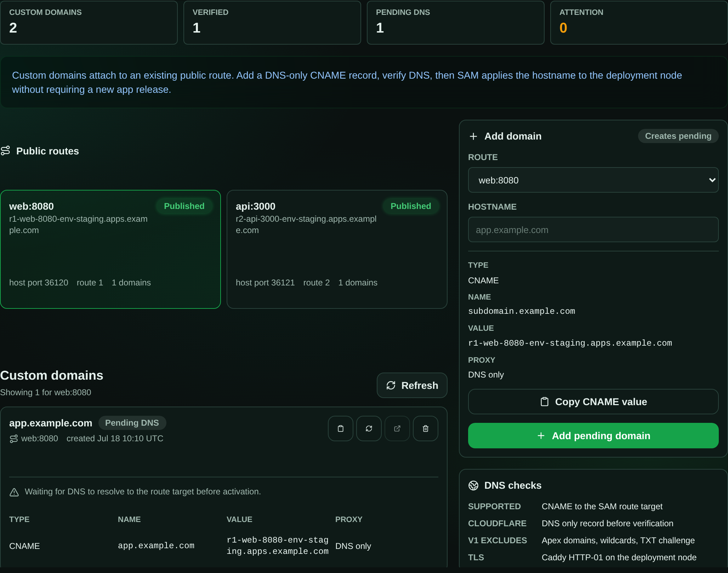Click 'host port 36120' text
The height and width of the screenshot is (573, 728).
[39, 283]
